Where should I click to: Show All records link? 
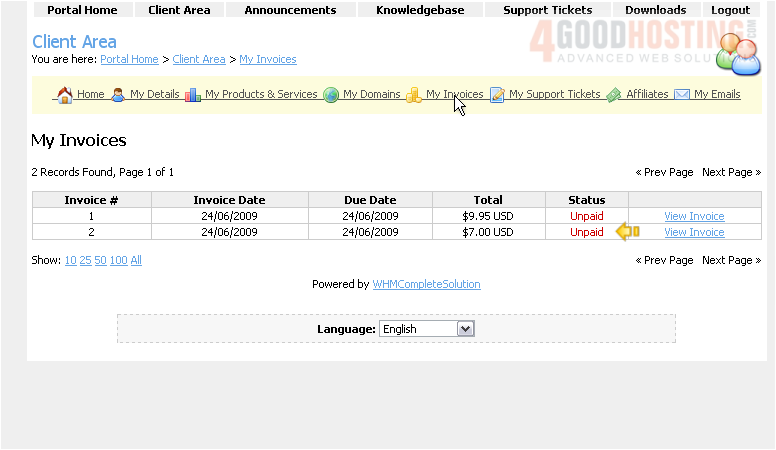136,260
